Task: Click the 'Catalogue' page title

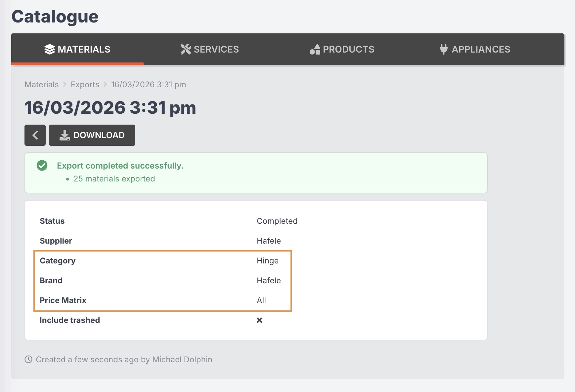Action: point(55,17)
